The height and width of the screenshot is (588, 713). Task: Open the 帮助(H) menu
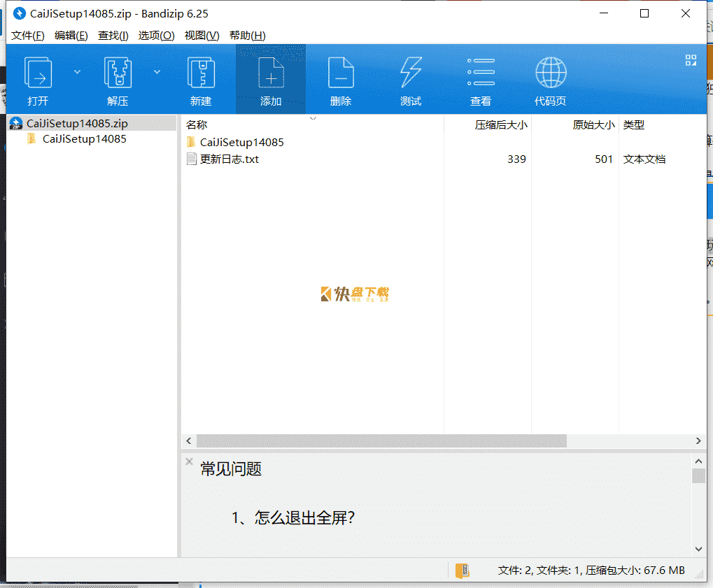[x=248, y=36]
